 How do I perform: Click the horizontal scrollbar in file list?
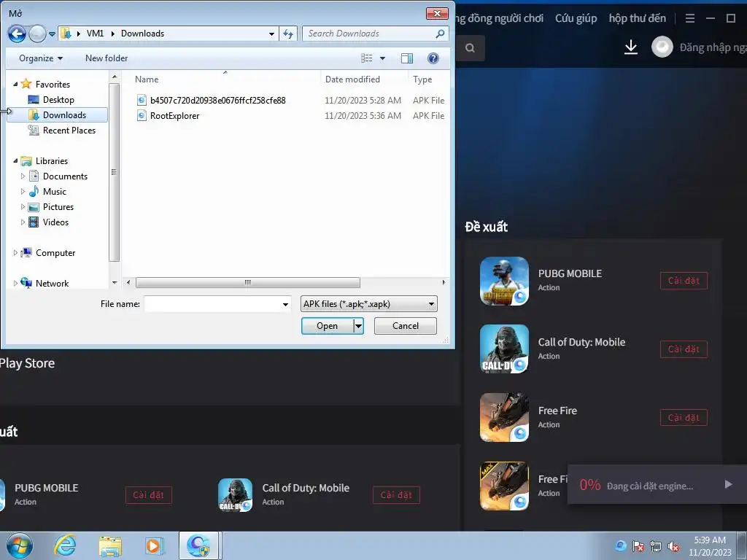point(248,282)
